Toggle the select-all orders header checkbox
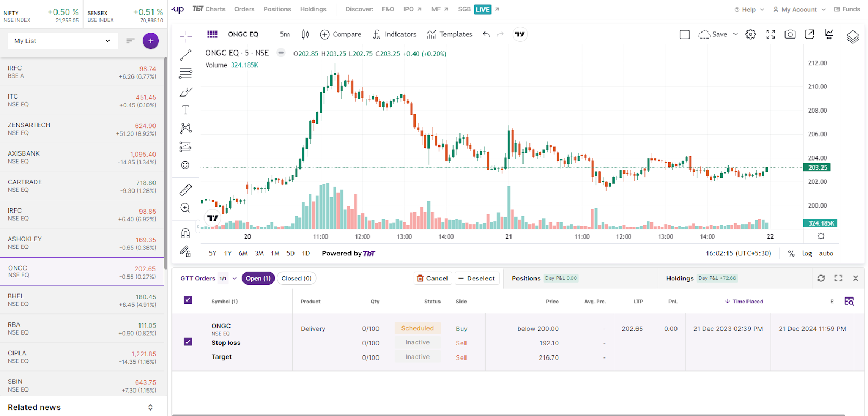 click(188, 300)
